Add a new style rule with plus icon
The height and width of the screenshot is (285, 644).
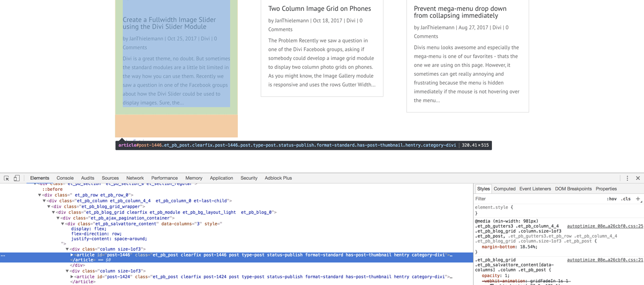[638, 199]
